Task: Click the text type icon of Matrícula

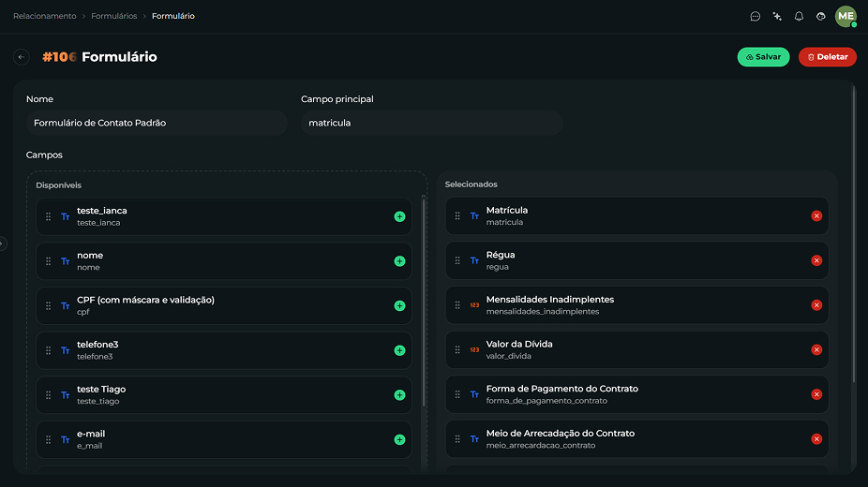Action: 474,216
